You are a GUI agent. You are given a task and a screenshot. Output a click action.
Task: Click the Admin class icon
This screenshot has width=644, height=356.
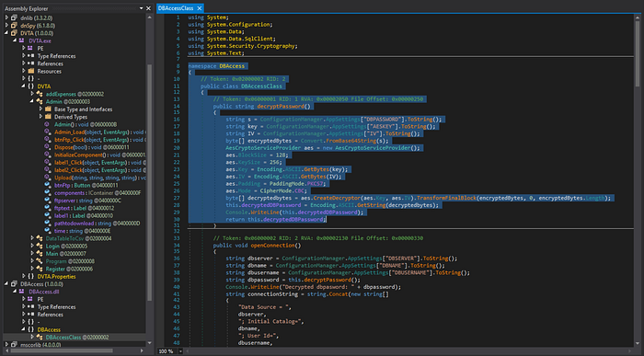coord(40,101)
